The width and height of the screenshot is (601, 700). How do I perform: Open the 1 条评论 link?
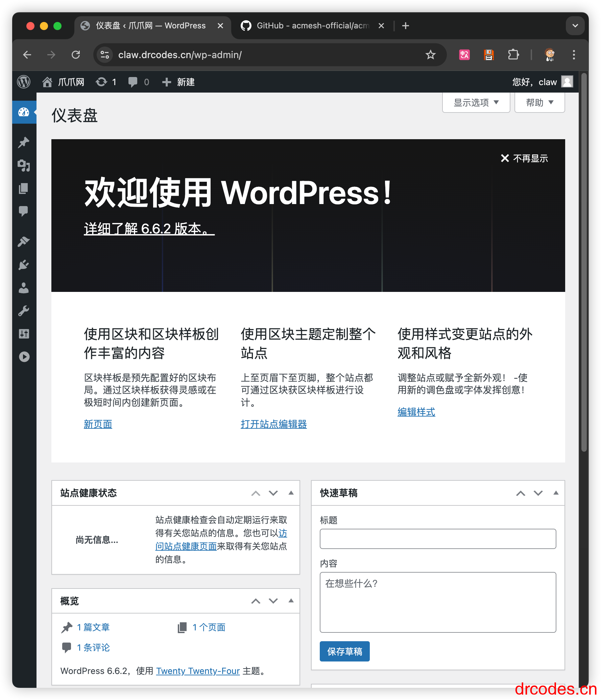[93, 648]
